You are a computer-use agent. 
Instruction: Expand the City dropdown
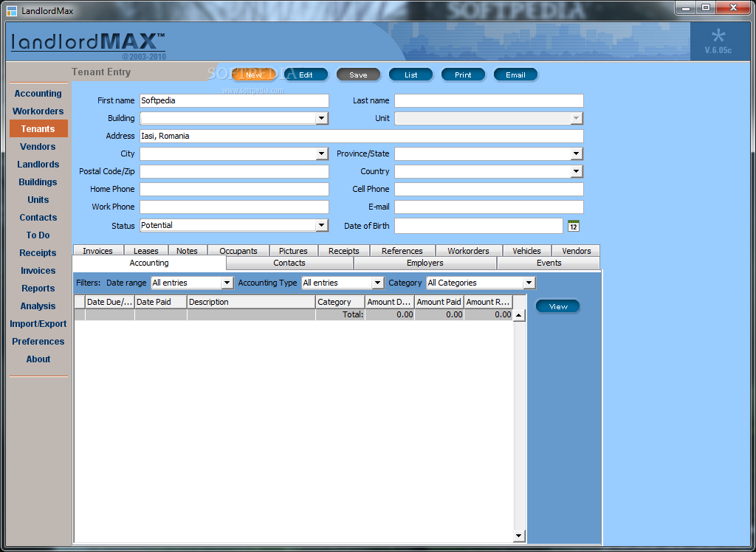click(x=322, y=153)
